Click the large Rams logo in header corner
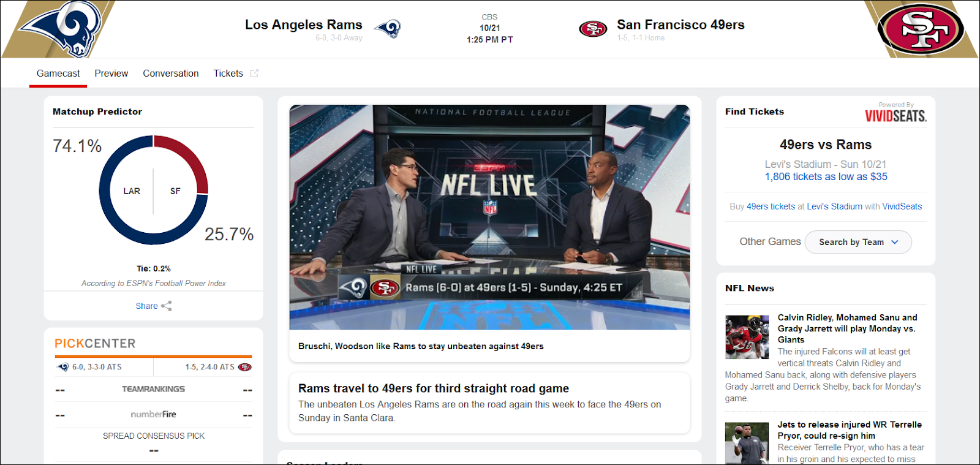Viewport: 980px width, 465px height. pos(60,28)
